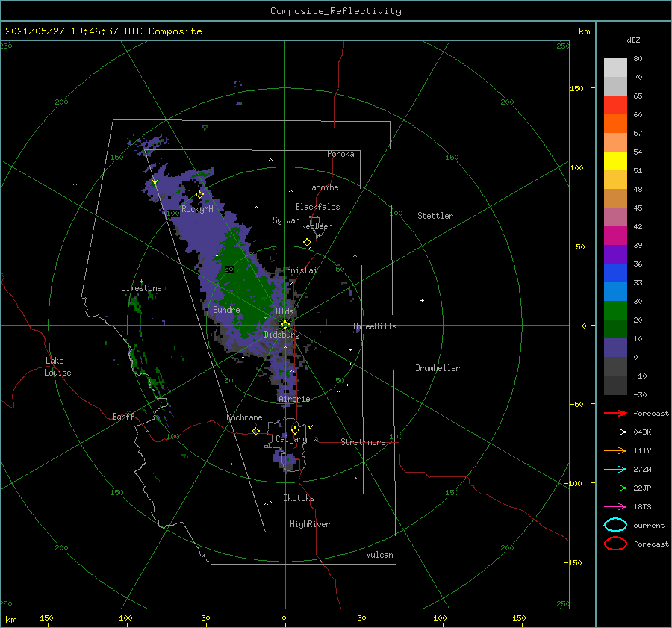This screenshot has width=672, height=628.
Task: Select the dark green 10-20 dBZ swatch
Action: [x=615, y=329]
